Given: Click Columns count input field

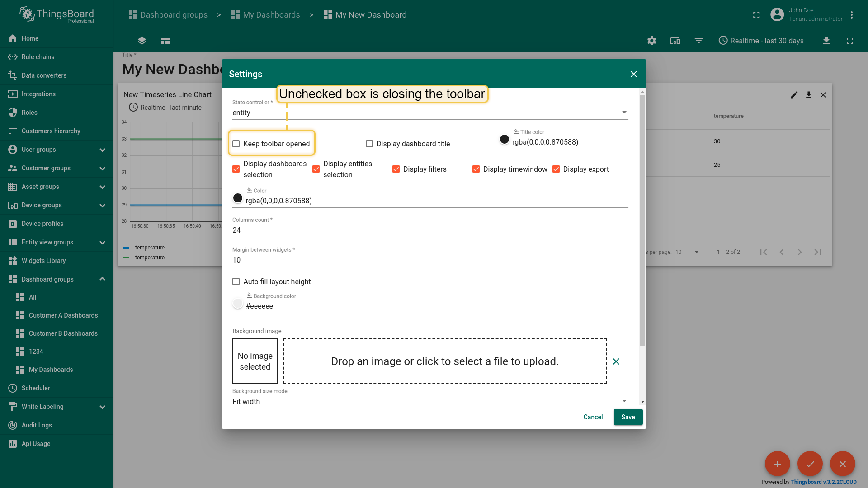Looking at the screenshot, I should pos(430,230).
